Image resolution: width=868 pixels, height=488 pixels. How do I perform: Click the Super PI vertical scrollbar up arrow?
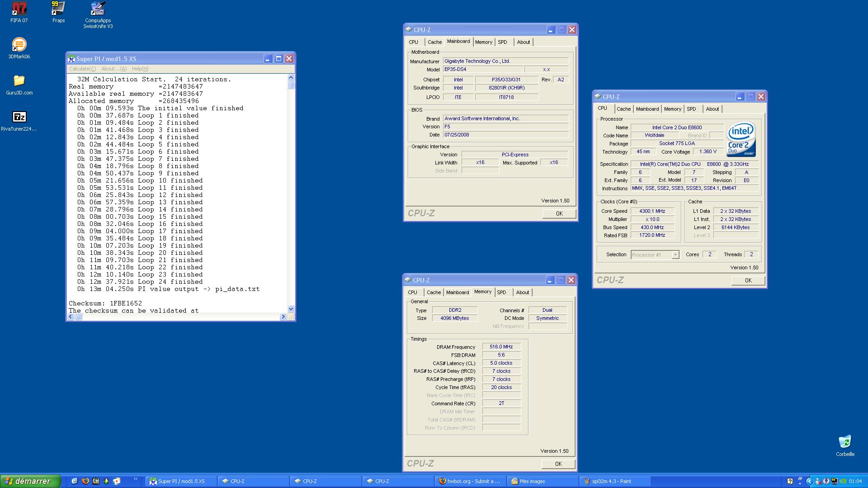point(291,78)
